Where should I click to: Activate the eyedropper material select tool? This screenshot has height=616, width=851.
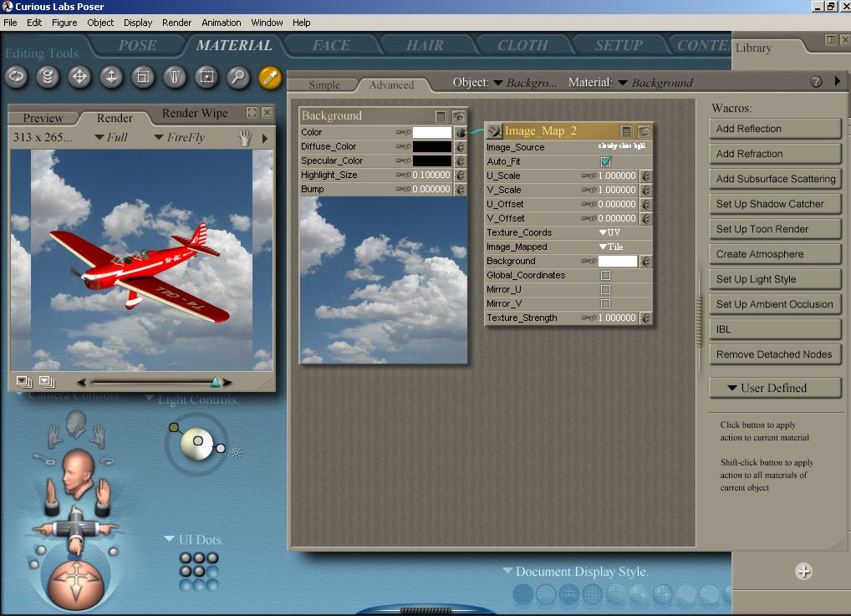pyautogui.click(x=269, y=78)
